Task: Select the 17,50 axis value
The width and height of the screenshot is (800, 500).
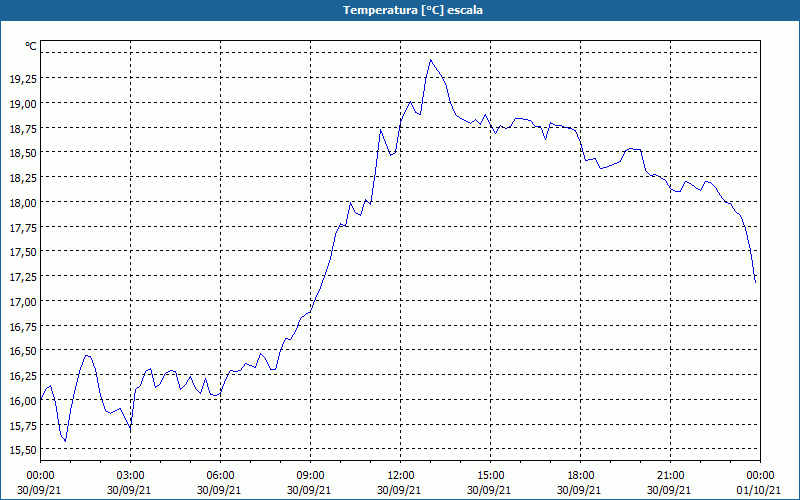Action: (x=23, y=252)
